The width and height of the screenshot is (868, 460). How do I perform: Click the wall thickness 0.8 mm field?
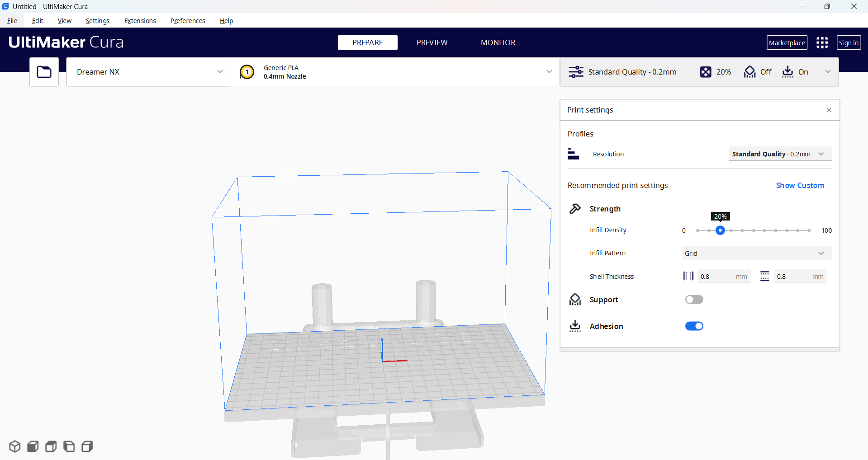[724, 276]
